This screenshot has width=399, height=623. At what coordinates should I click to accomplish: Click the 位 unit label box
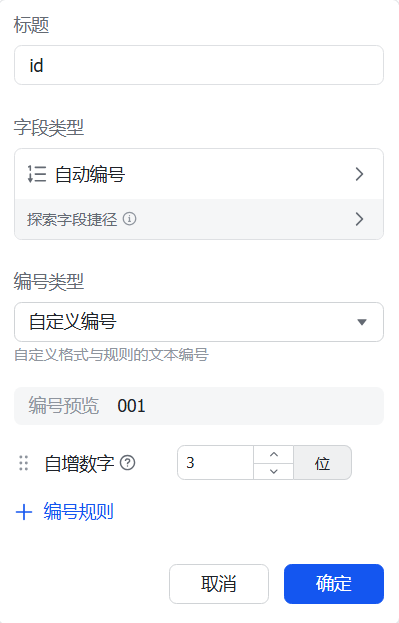click(322, 462)
